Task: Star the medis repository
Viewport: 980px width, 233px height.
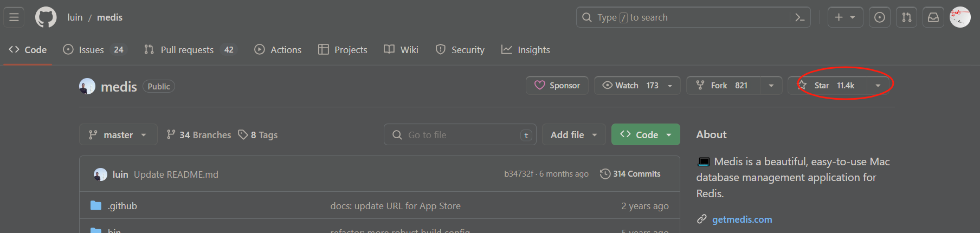Action: 827,86
